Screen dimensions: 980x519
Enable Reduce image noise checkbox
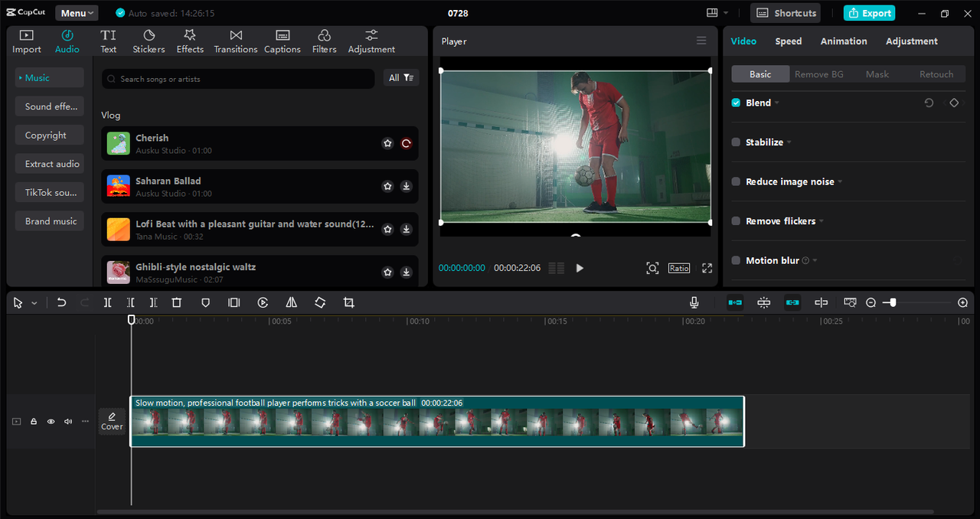pos(736,181)
